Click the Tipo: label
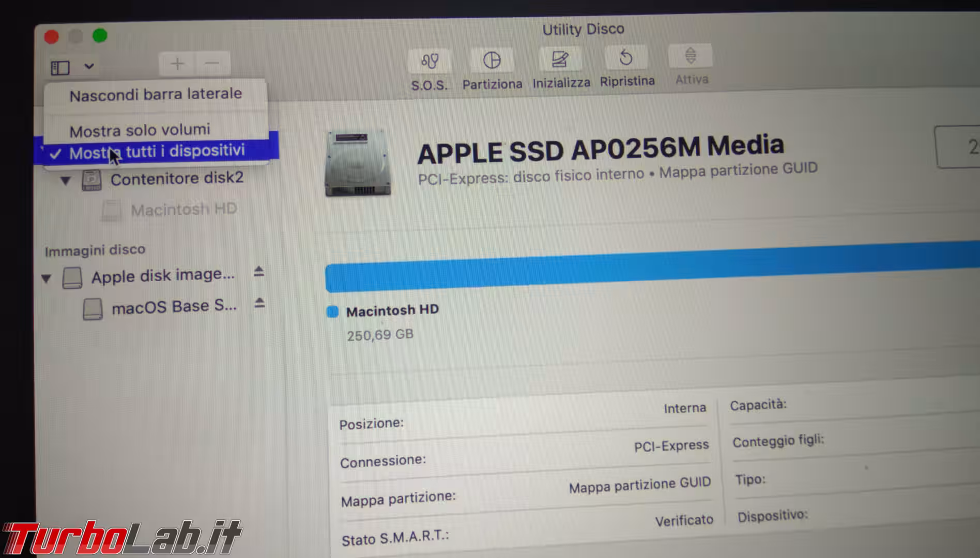 [x=751, y=479]
